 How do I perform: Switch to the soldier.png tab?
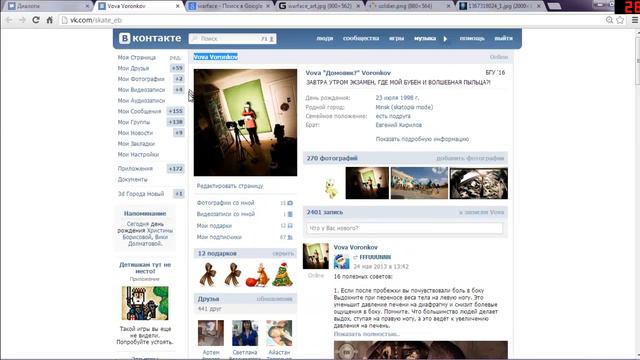[409, 6]
